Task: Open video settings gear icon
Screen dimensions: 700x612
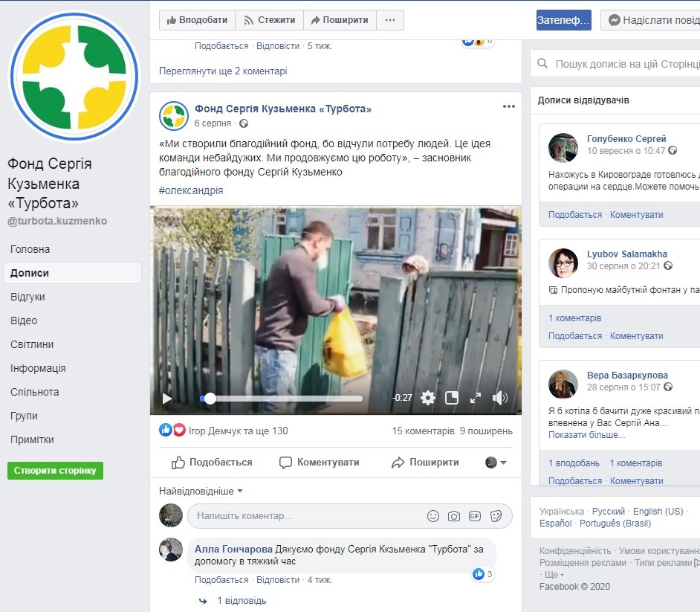Action: 428,398
